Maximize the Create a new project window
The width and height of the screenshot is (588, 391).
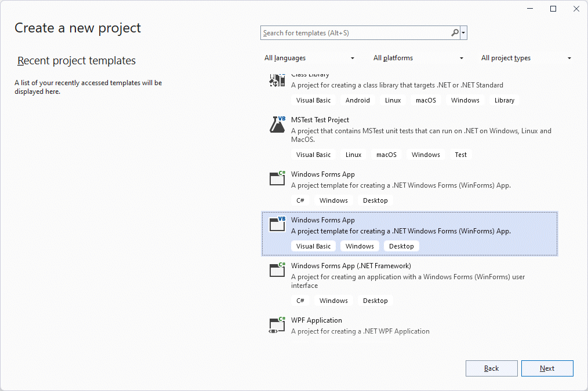[x=553, y=9]
